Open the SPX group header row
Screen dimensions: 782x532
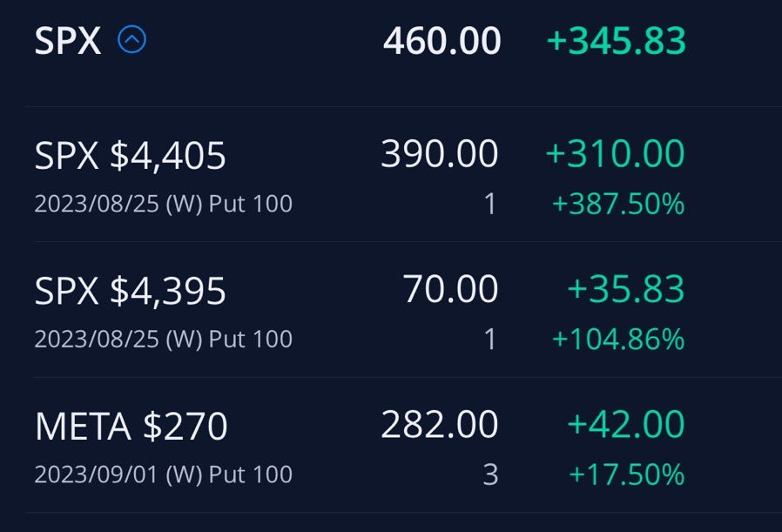click(68, 41)
